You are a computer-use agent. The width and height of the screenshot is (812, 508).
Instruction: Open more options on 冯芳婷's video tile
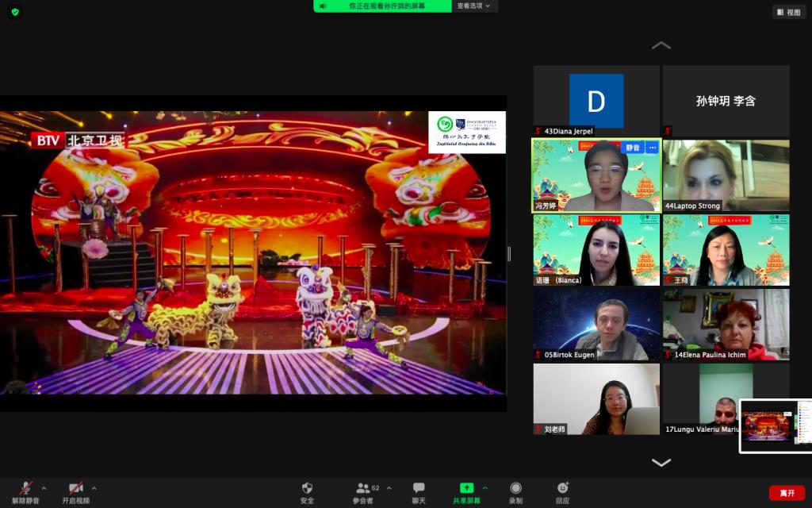[x=652, y=148]
